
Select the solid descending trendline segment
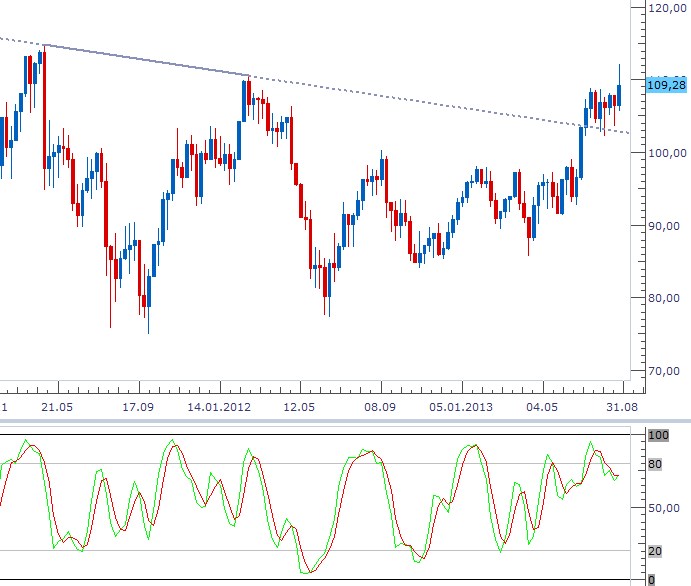147,60
